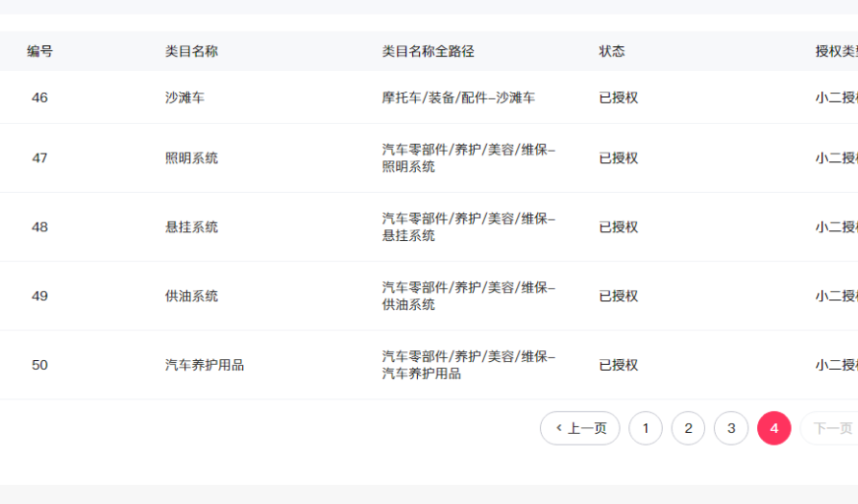The image size is (858, 504).
Task: Click the 下一页 next page button
Action: tap(830, 428)
